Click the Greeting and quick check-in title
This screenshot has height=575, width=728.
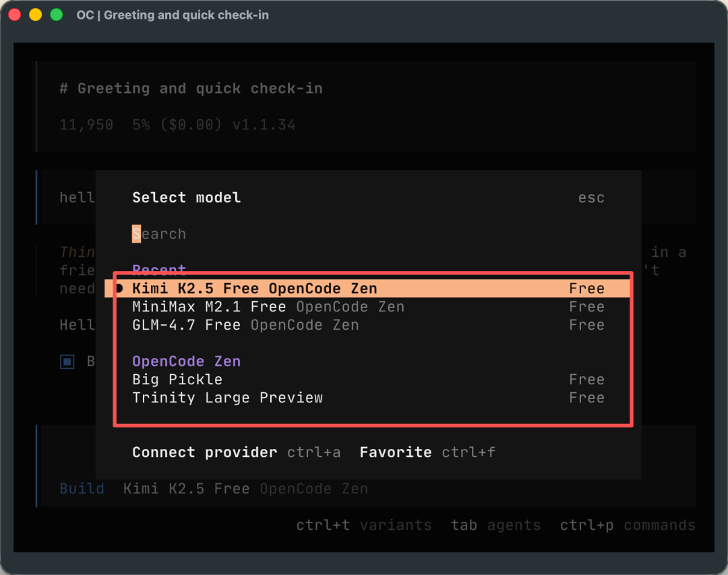click(x=190, y=88)
